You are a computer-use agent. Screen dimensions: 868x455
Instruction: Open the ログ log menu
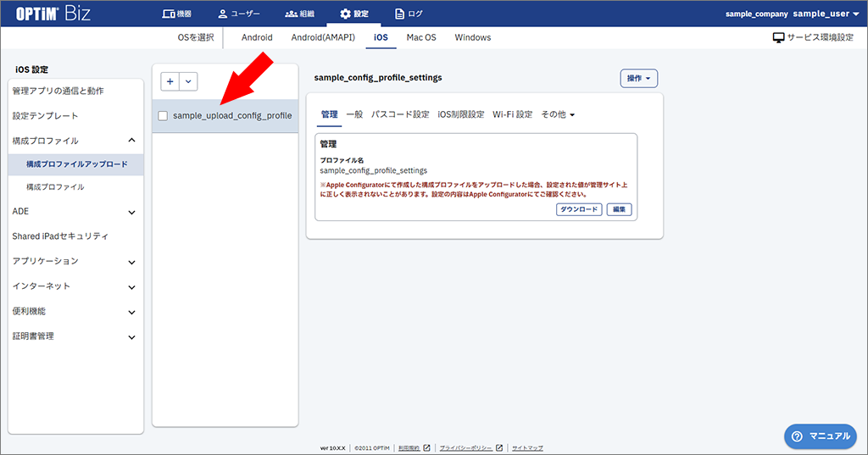[x=409, y=14]
